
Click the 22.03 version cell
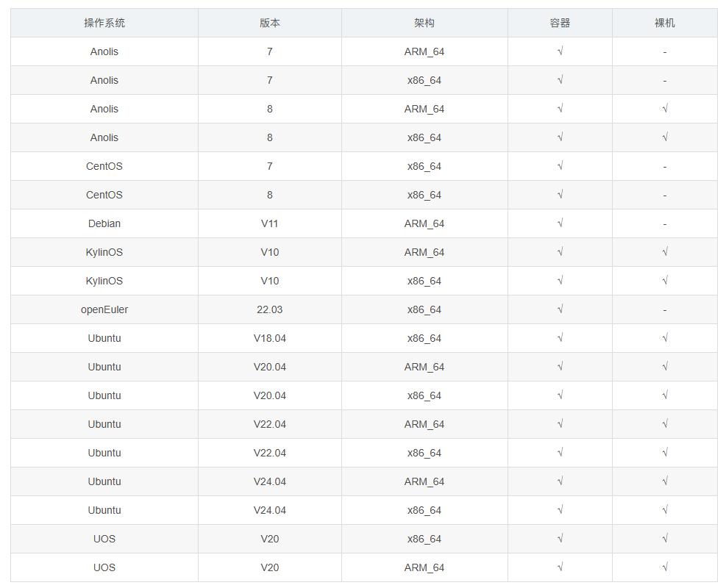click(269, 310)
